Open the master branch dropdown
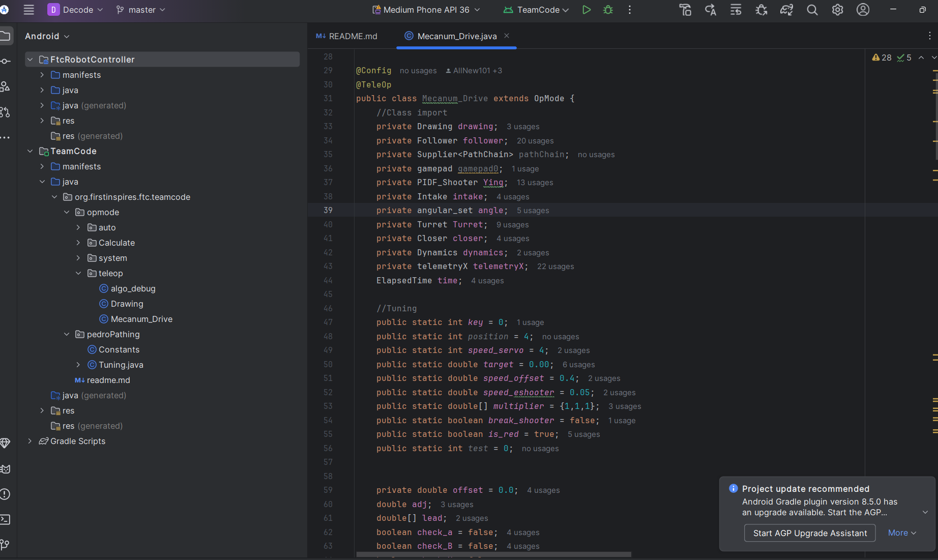The image size is (938, 560). click(141, 10)
